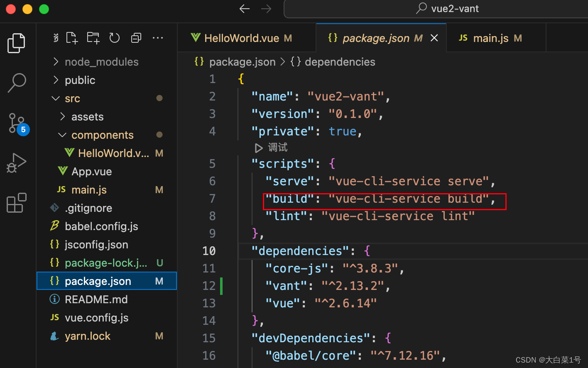Click the vue2-vant command center search box
588x368 pixels.
tap(436, 9)
